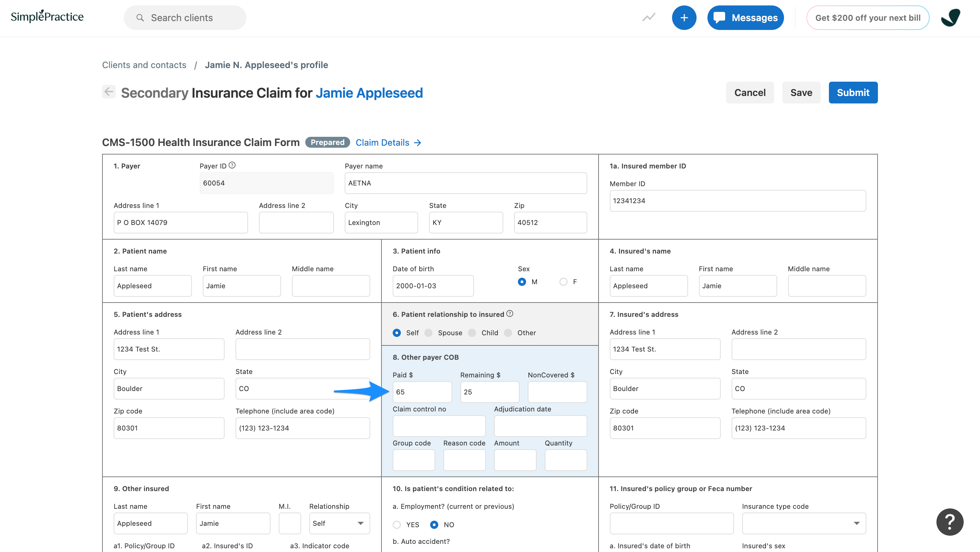980x552 pixels.
Task: Click the Payer ID field 60054
Action: 266,183
